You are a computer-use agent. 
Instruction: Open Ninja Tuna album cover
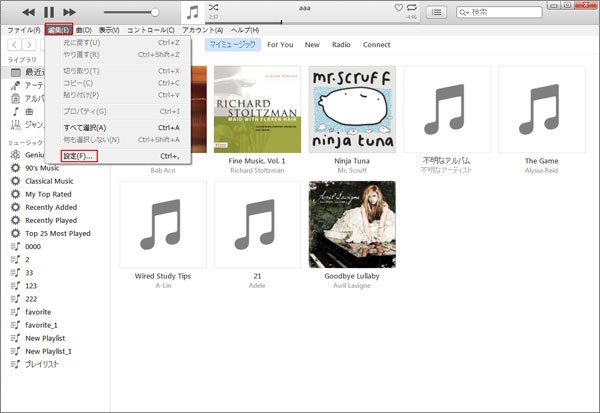click(352, 109)
